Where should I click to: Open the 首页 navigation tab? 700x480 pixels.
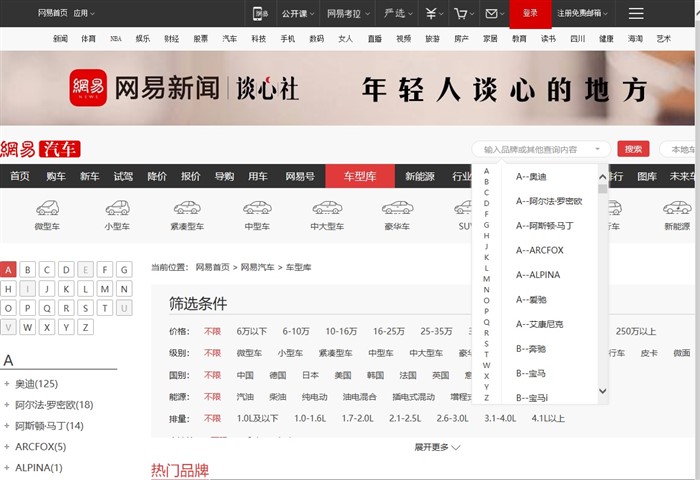(x=20, y=176)
